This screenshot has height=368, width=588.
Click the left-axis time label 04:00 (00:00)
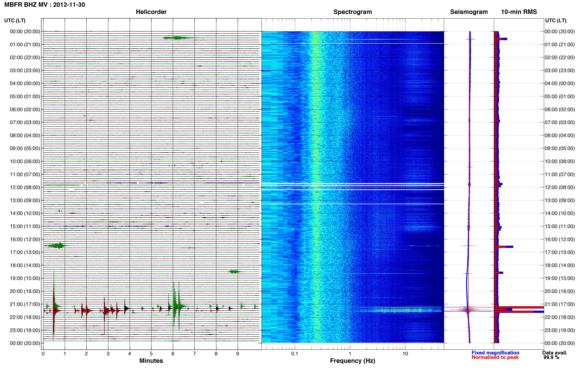[x=25, y=83]
